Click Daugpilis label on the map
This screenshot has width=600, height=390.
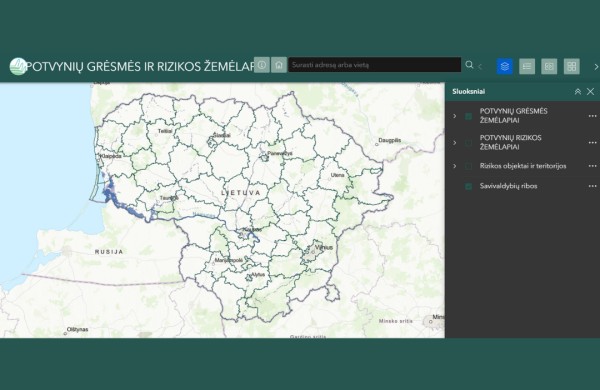click(x=390, y=140)
